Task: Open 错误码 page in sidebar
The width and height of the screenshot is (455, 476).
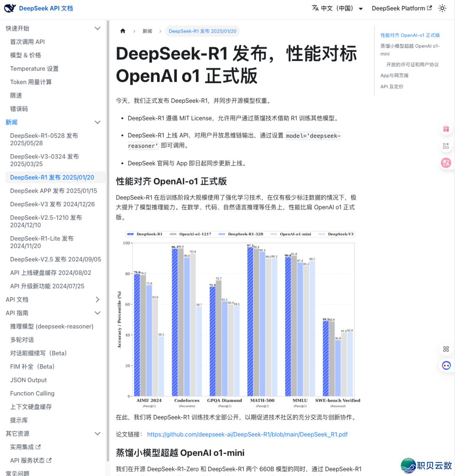Action: (x=19, y=109)
